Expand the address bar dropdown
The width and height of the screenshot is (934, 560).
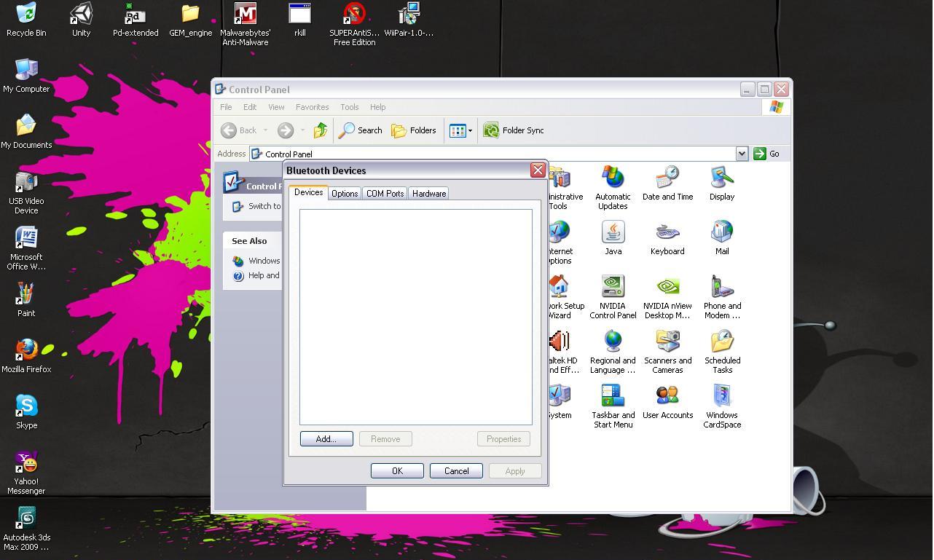pos(742,153)
